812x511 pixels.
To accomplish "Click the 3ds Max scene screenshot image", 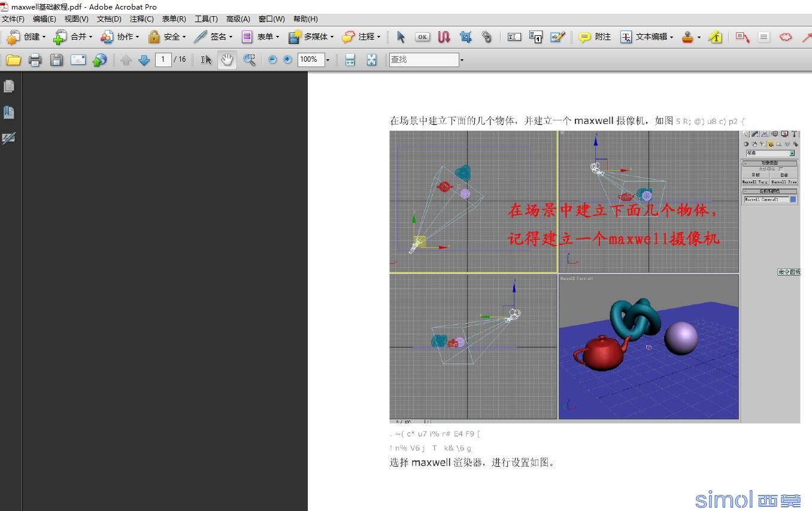I will pyautogui.click(x=595, y=277).
